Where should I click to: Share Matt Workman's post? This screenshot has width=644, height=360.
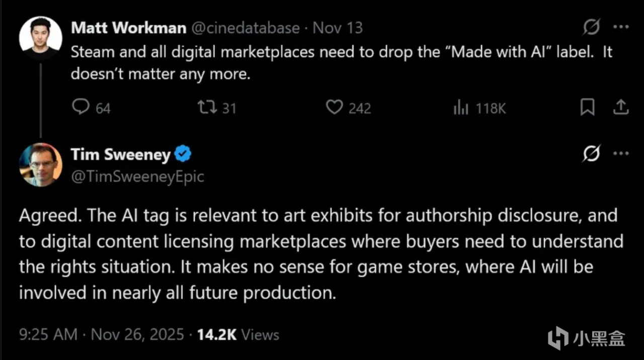point(621,107)
